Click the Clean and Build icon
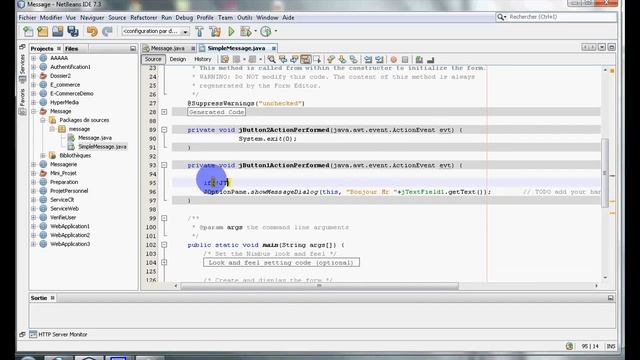640x360 pixels. click(x=215, y=31)
